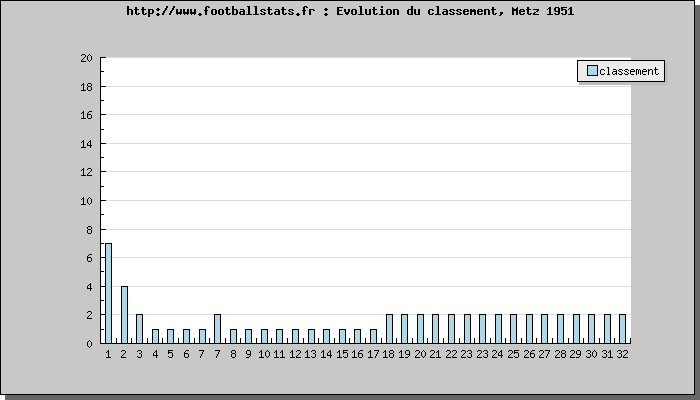This screenshot has width=700, height=400.
Task: Click the y-axis label '18'
Action: click(x=86, y=87)
